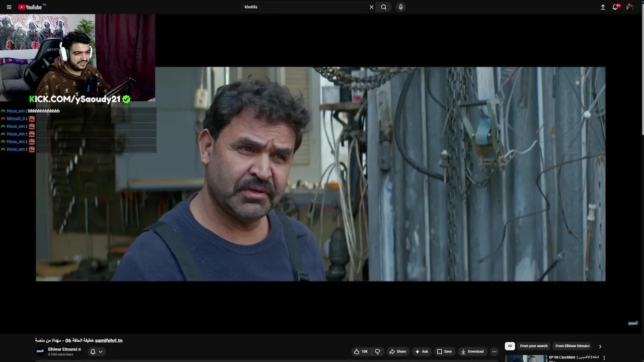Open the subscription notification bell dropdown
The width and height of the screenshot is (644, 362).
(x=96, y=351)
